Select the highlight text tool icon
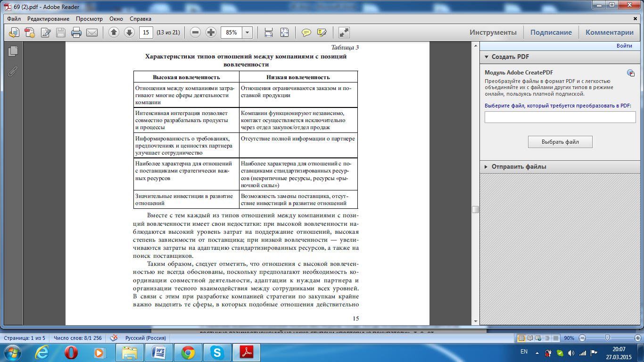 (x=322, y=33)
